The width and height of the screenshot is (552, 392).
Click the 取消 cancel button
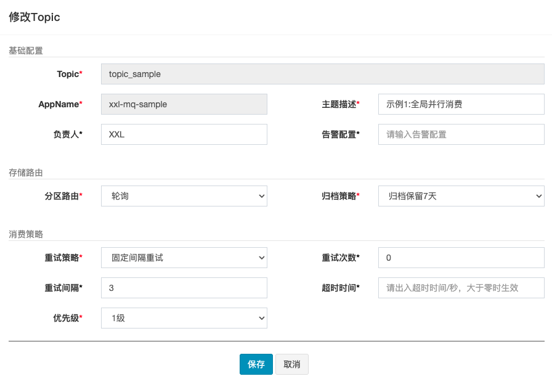pyautogui.click(x=292, y=364)
